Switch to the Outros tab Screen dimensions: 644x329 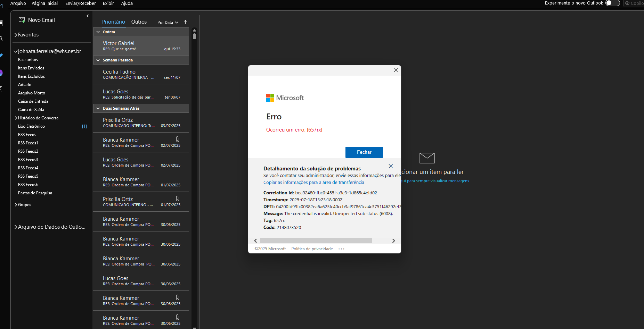(x=139, y=22)
